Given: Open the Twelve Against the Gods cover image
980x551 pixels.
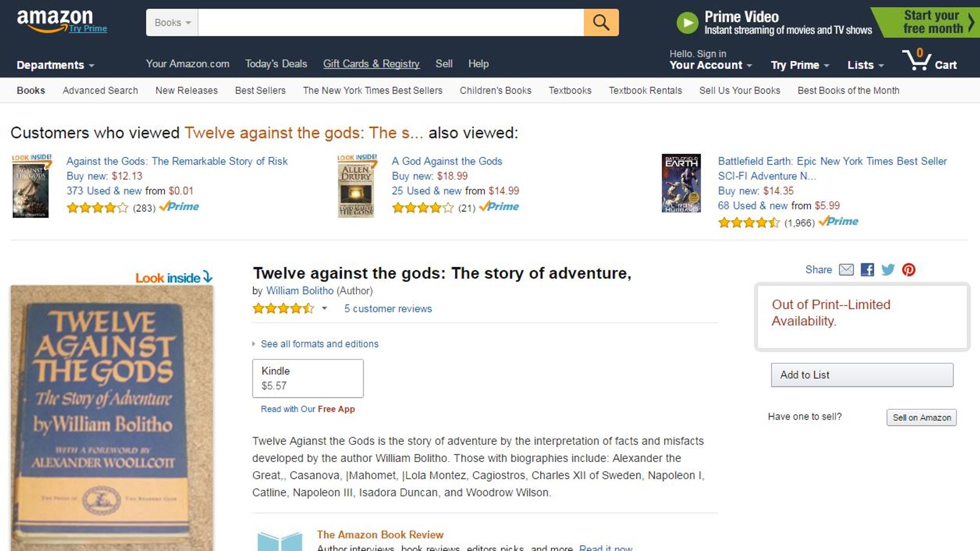Looking at the screenshot, I should click(x=112, y=416).
